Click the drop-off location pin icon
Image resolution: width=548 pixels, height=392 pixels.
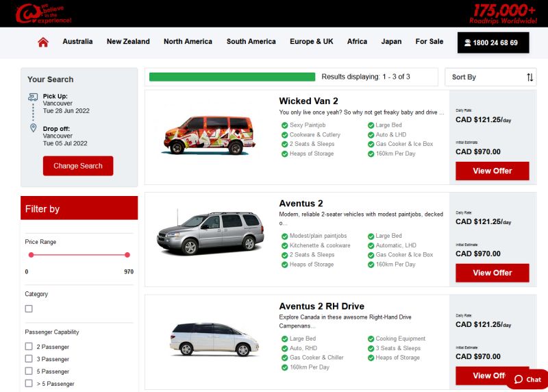(33, 127)
